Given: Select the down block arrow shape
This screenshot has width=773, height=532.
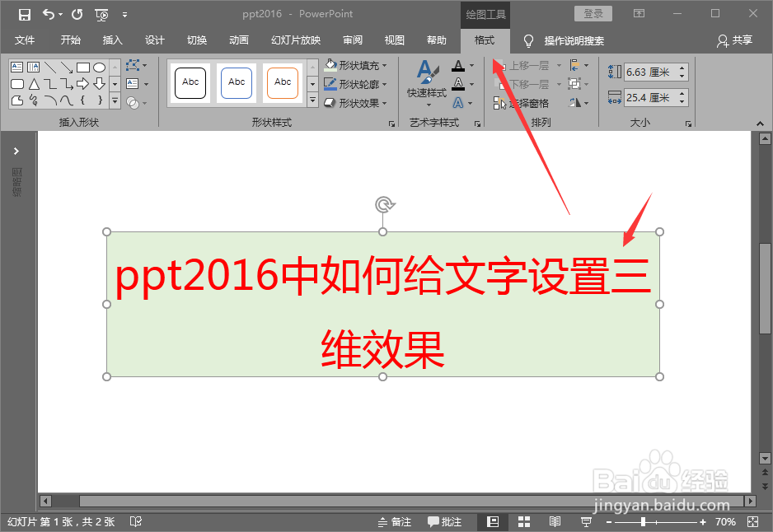Looking at the screenshot, I should pyautogui.click(x=99, y=84).
